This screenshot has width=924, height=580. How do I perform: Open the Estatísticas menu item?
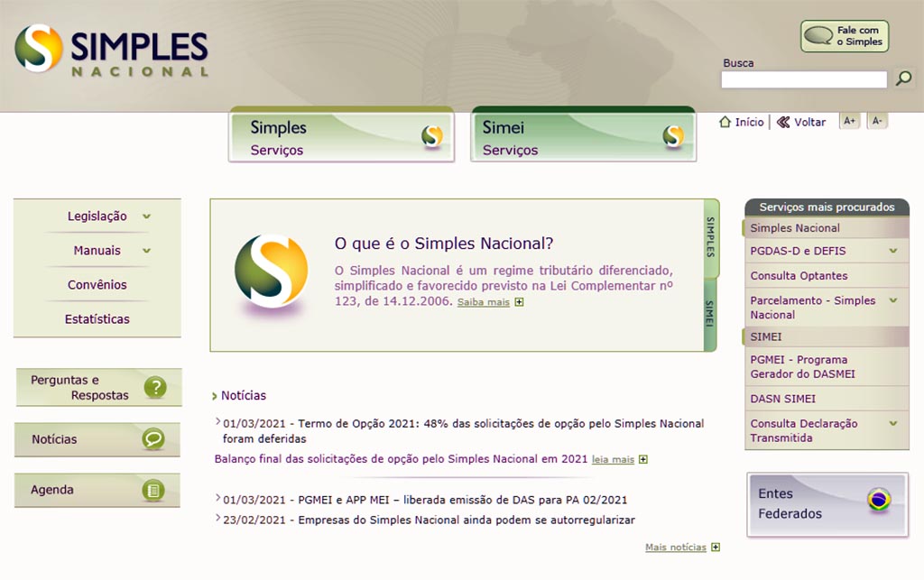click(97, 318)
